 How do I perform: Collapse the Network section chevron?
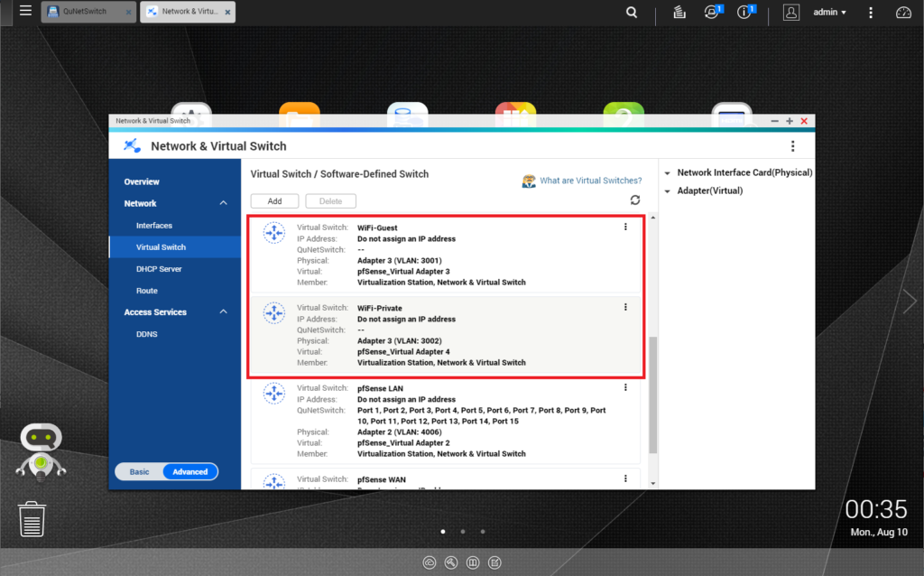[x=224, y=203]
